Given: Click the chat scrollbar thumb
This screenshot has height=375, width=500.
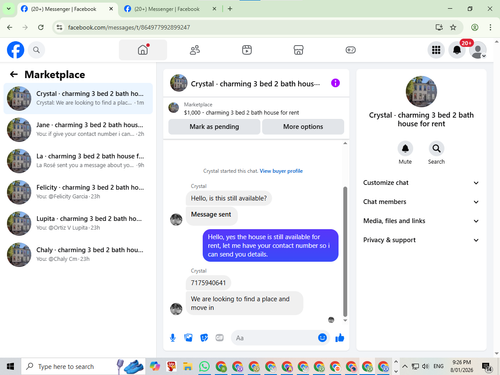Looking at the screenshot, I should coord(345,252).
